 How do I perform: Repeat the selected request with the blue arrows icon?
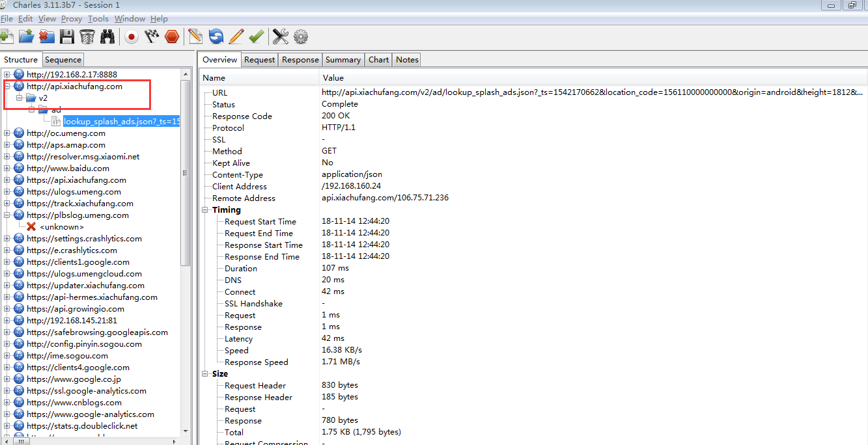point(216,36)
